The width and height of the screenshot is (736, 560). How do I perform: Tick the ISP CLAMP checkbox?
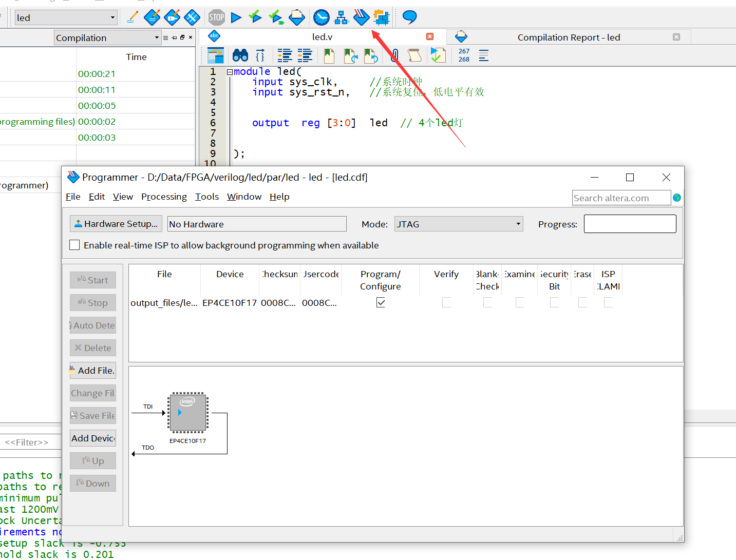coord(608,302)
